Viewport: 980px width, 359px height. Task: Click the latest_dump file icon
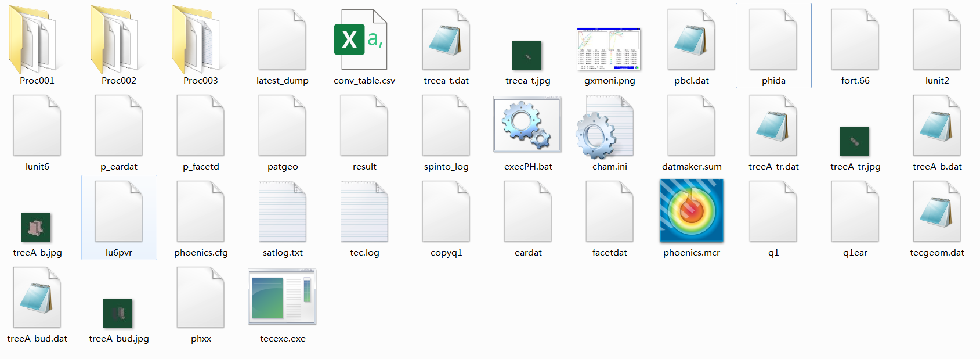click(282, 41)
